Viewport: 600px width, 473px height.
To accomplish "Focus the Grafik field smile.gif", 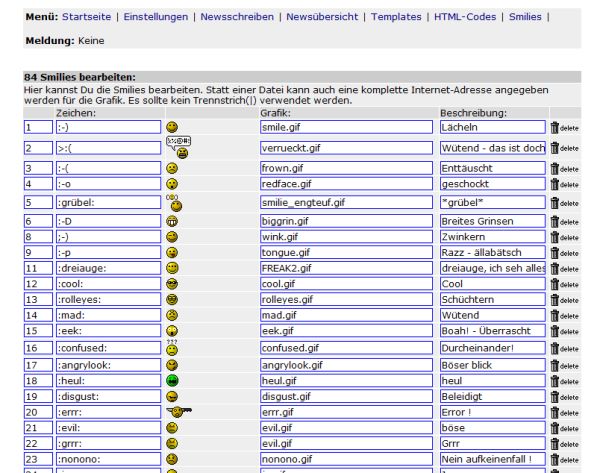I will tap(346, 127).
